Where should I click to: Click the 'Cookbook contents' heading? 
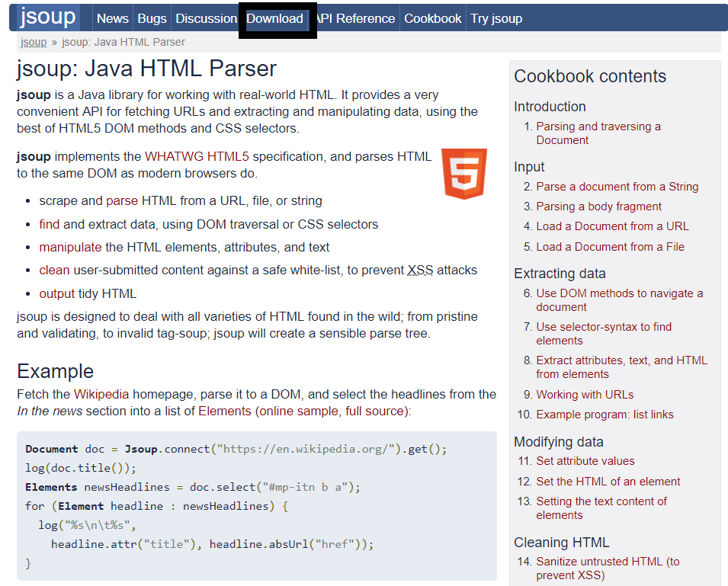tap(590, 76)
